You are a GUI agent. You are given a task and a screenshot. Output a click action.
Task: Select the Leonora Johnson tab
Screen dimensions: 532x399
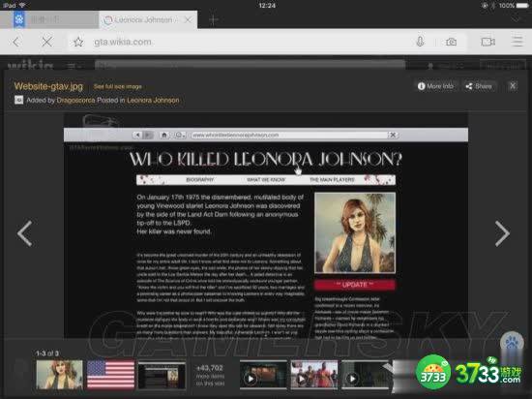148,20
